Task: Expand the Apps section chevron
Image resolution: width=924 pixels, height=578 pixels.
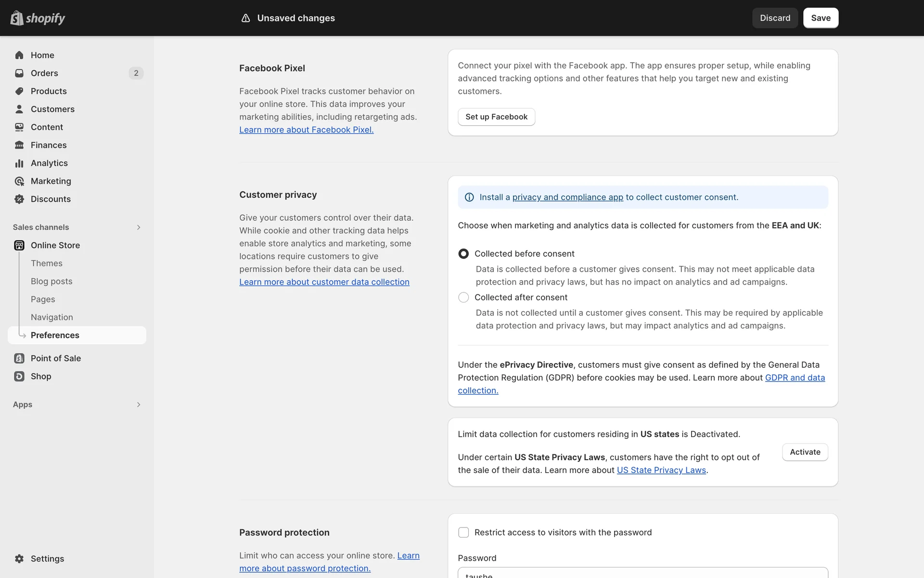Action: coord(139,405)
